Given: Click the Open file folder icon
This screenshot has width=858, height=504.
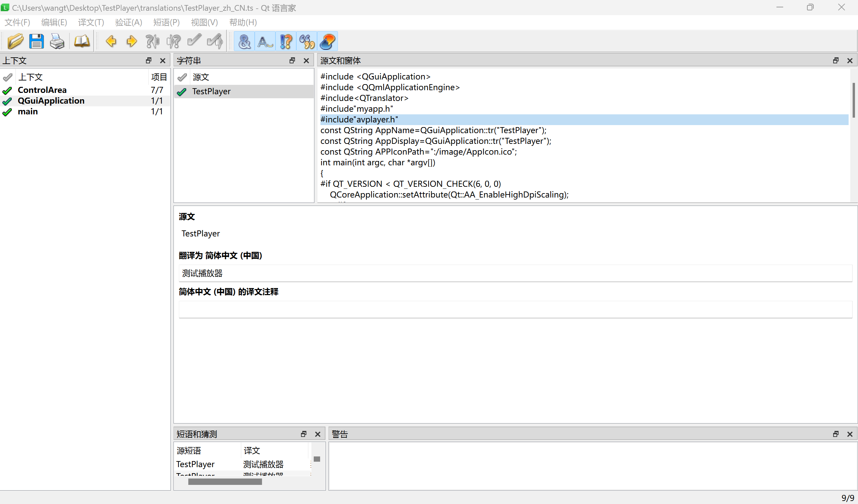Looking at the screenshot, I should click(x=15, y=42).
